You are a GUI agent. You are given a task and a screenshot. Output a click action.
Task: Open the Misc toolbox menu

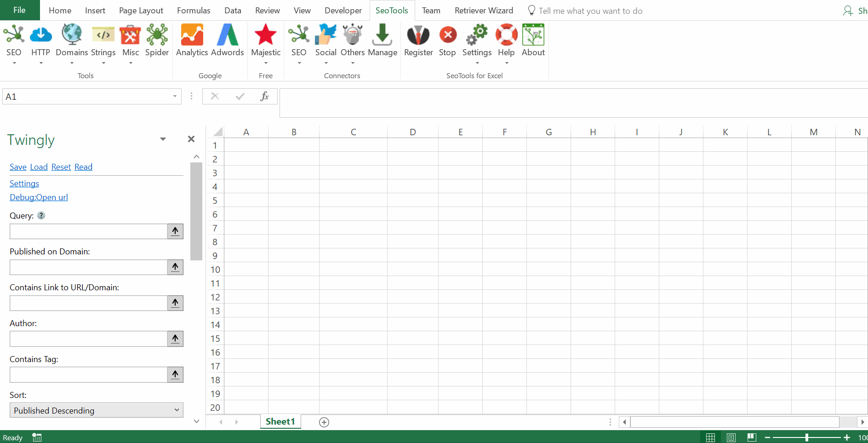(x=131, y=44)
